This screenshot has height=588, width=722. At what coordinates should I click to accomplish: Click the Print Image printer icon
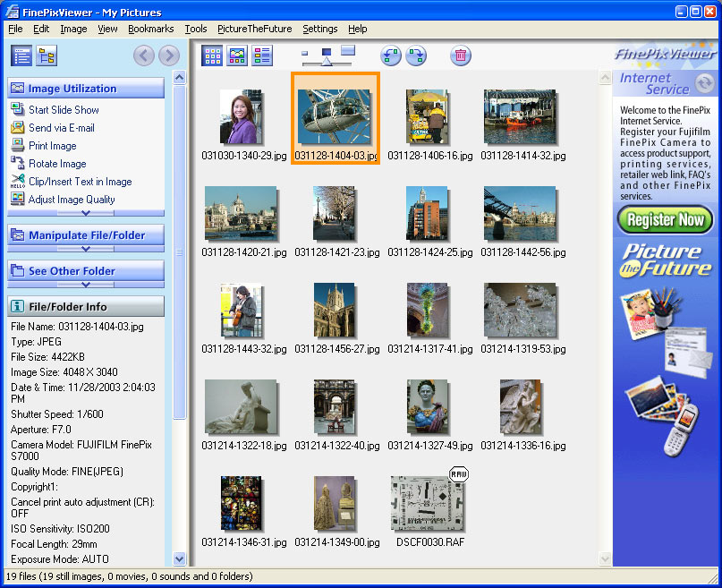point(18,146)
